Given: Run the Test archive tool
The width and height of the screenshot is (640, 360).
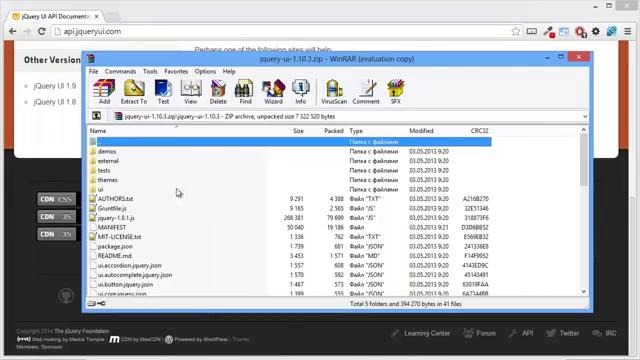Looking at the screenshot, I should (x=163, y=91).
